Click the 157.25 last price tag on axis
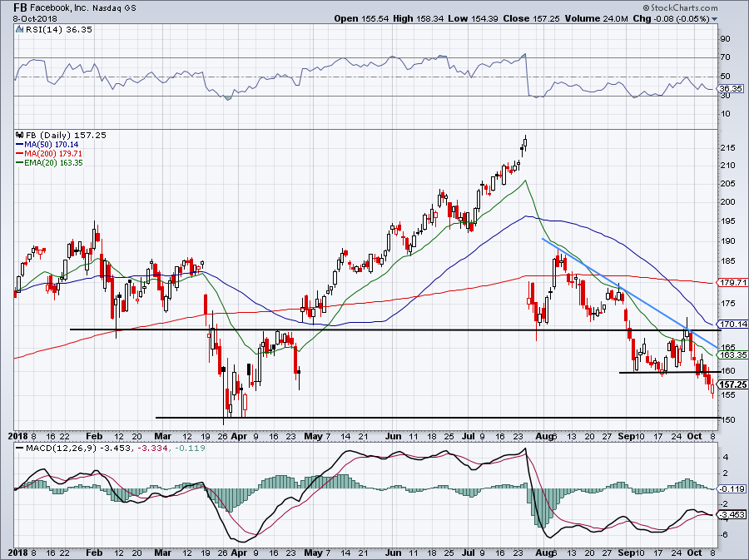This screenshot has height=560, width=749. tap(732, 384)
